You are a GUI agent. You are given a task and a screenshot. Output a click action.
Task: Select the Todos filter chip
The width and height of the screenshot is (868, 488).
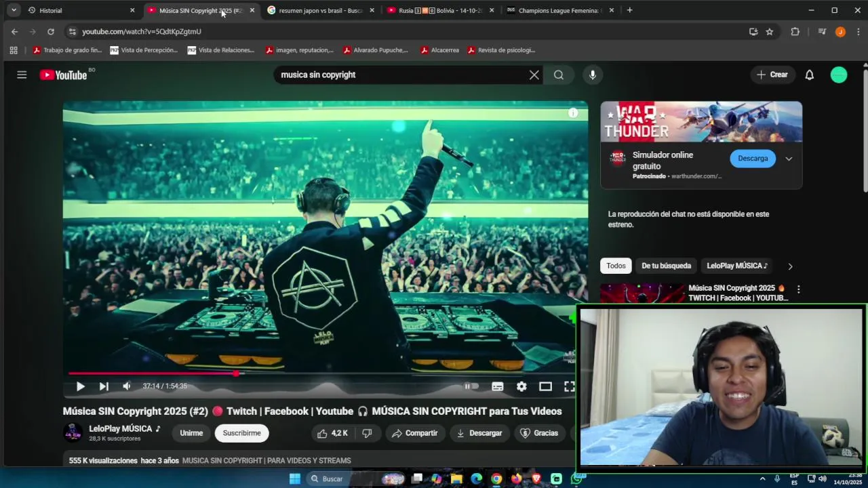click(x=616, y=266)
